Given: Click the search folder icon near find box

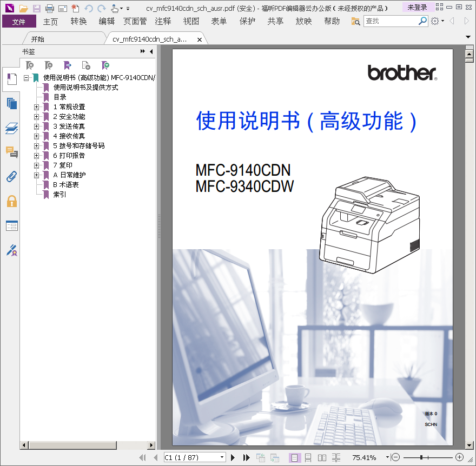Looking at the screenshot, I should click(355, 21).
